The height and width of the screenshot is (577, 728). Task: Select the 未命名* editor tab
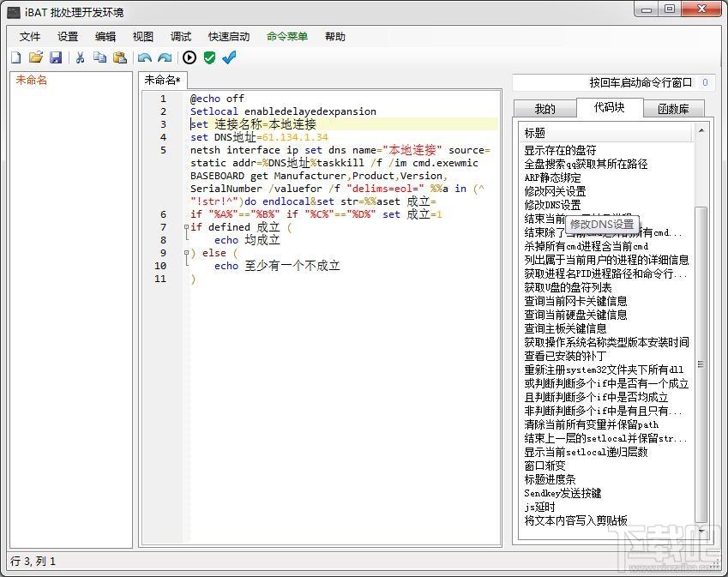[x=163, y=81]
